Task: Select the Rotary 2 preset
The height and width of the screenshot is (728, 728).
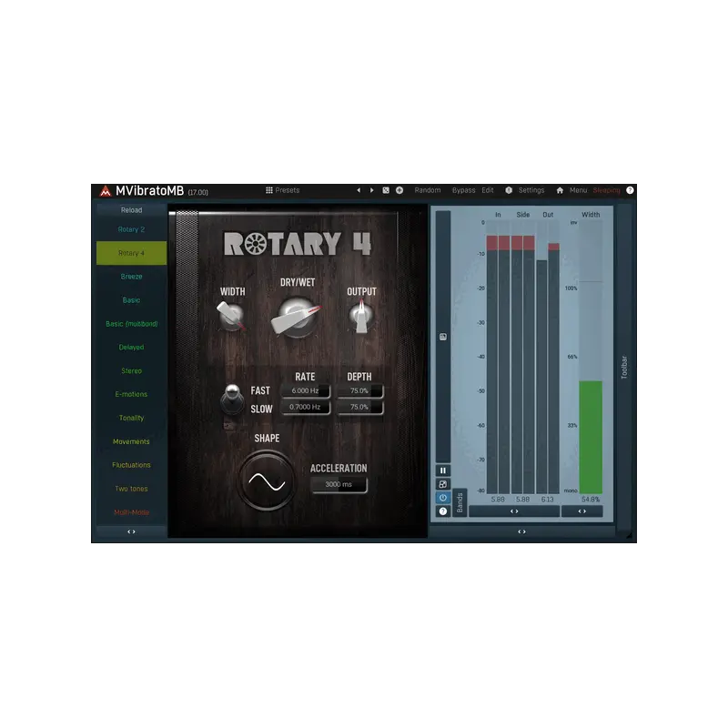Action: 131,229
